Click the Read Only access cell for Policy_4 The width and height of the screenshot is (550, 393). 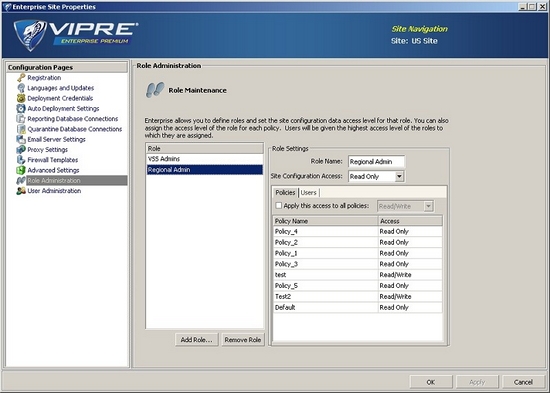(x=410, y=232)
